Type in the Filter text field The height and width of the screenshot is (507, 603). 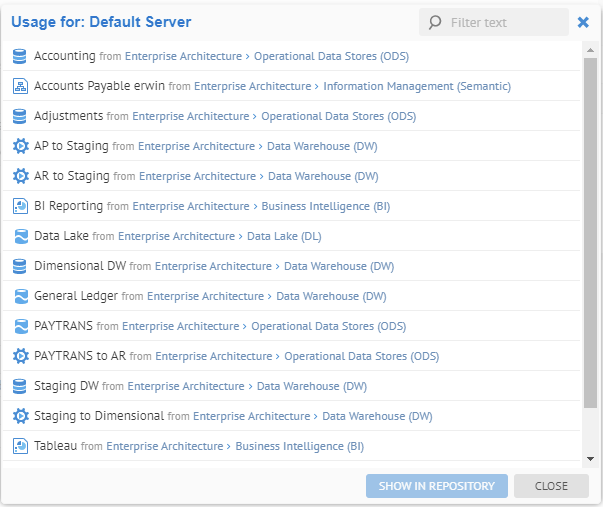click(505, 22)
